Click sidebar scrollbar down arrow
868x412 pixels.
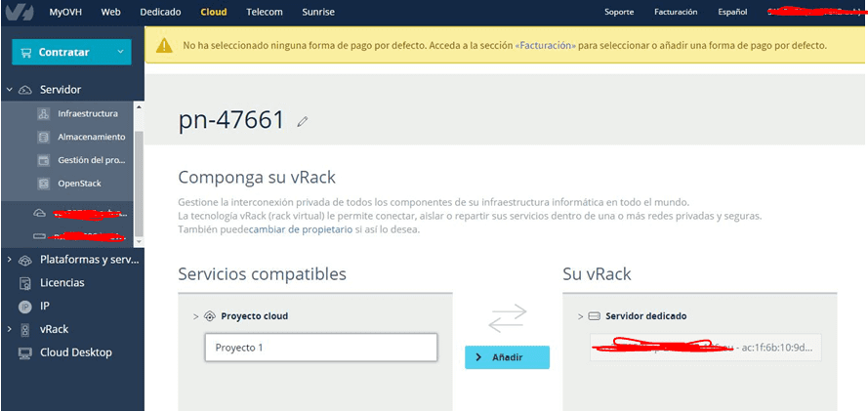click(139, 241)
